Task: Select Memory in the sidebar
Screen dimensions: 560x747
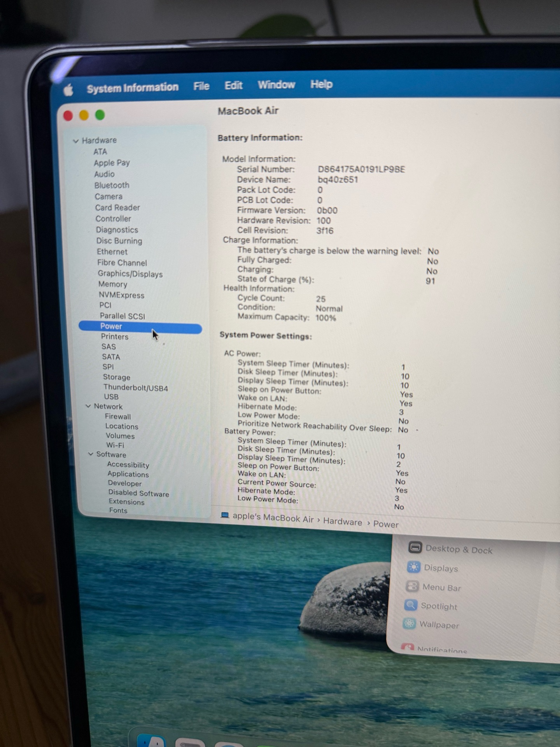Action: click(x=112, y=284)
